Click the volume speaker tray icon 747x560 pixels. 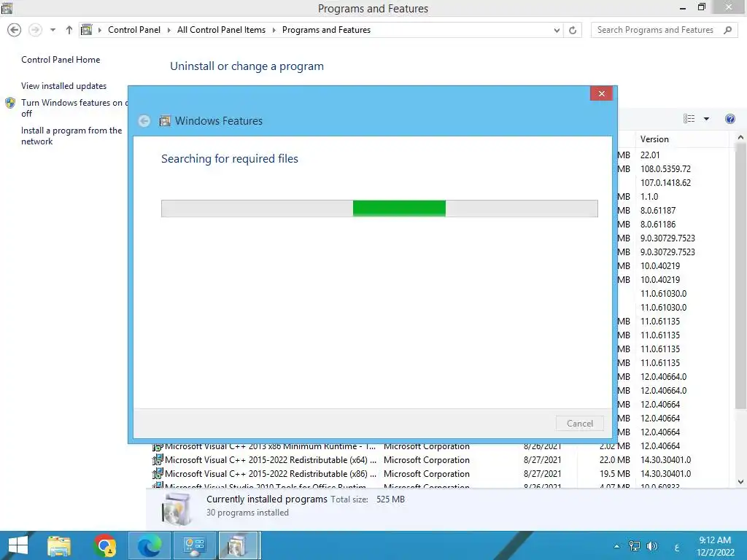(x=651, y=546)
